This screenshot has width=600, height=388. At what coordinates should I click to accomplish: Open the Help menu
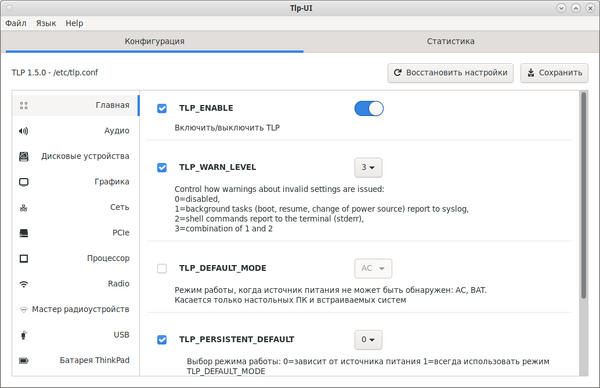74,23
